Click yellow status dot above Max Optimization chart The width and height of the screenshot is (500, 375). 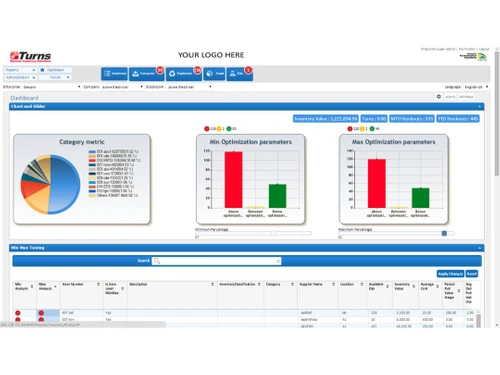(x=362, y=129)
